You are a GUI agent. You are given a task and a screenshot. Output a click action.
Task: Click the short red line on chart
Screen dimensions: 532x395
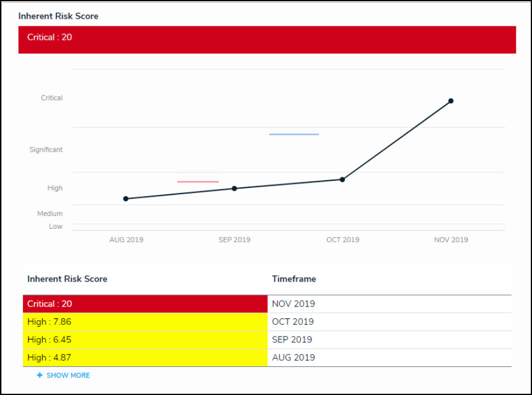click(x=198, y=181)
